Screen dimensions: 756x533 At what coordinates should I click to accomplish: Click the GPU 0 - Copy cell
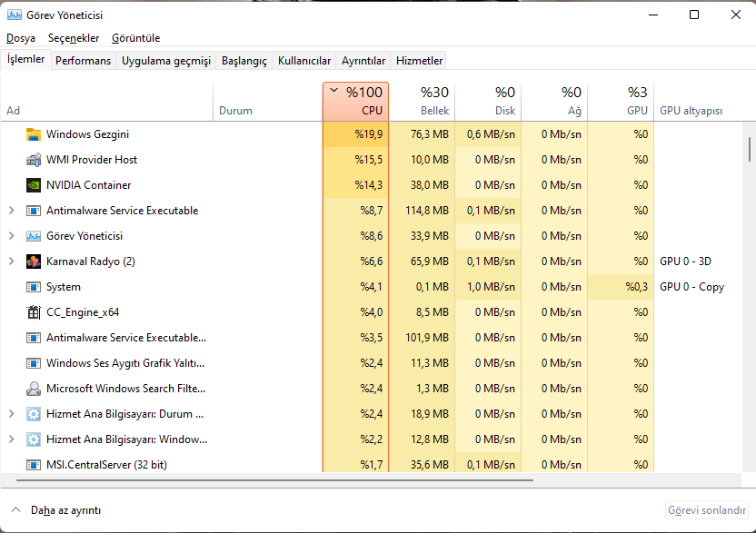691,287
